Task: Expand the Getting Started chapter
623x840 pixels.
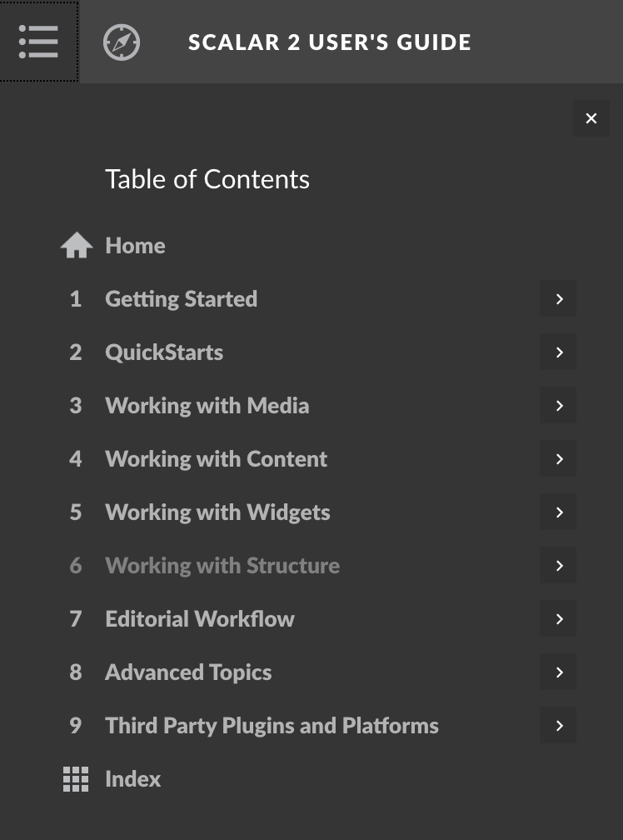Action: pyautogui.click(x=558, y=298)
